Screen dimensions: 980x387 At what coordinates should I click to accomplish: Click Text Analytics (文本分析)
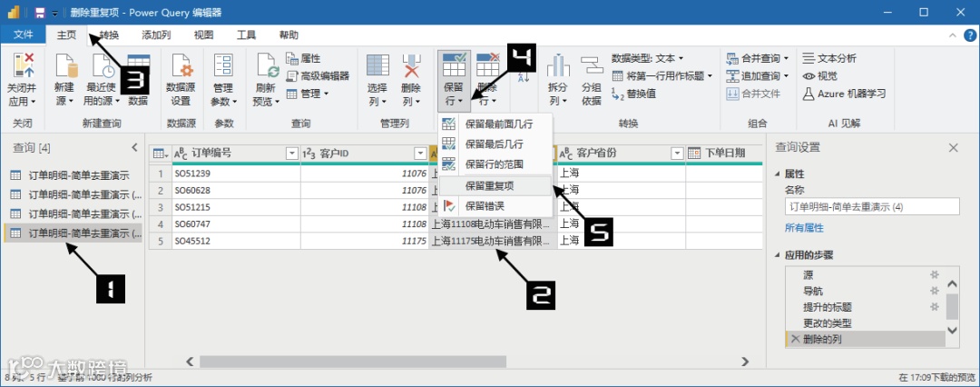tap(830, 59)
